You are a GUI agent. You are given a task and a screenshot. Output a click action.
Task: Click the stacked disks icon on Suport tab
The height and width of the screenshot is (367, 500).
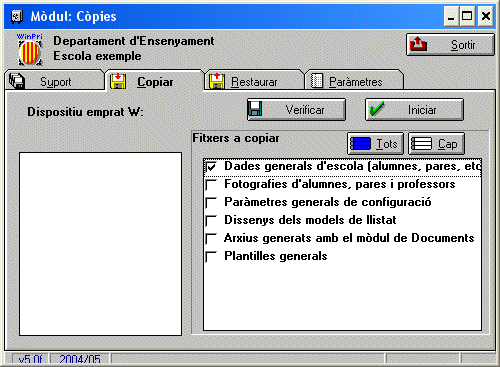tap(17, 81)
